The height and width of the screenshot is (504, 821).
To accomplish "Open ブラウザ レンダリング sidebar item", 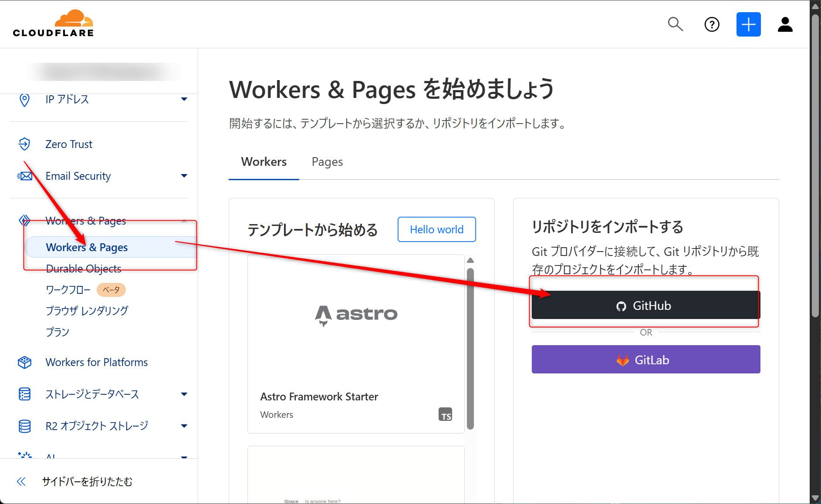I will pos(87,311).
